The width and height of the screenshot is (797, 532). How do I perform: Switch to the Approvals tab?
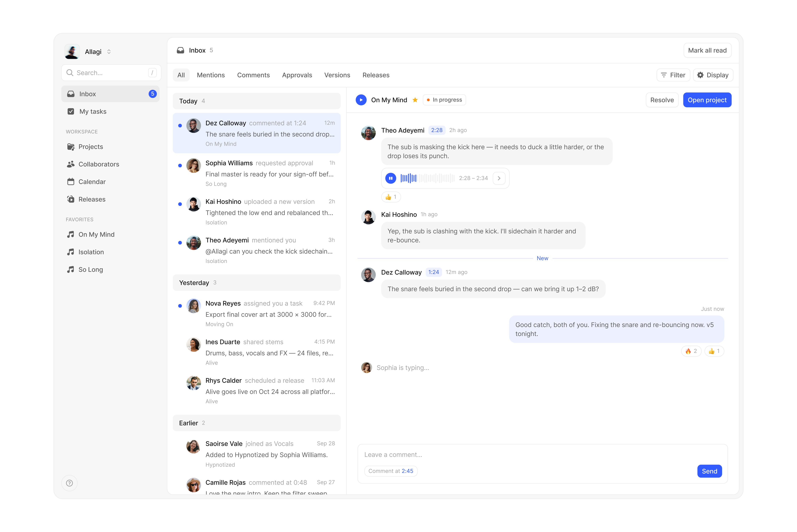click(x=297, y=75)
